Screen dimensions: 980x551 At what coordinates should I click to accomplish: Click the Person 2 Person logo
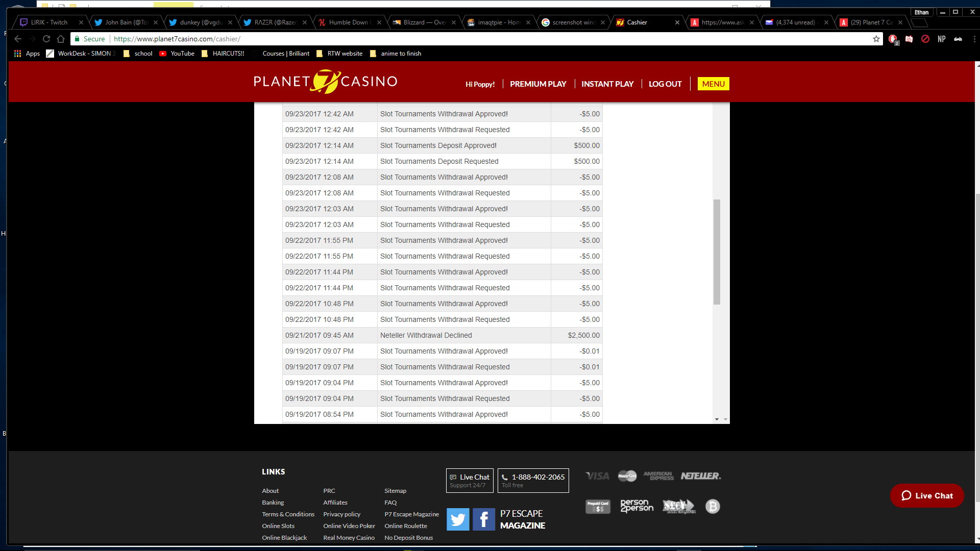(636, 506)
